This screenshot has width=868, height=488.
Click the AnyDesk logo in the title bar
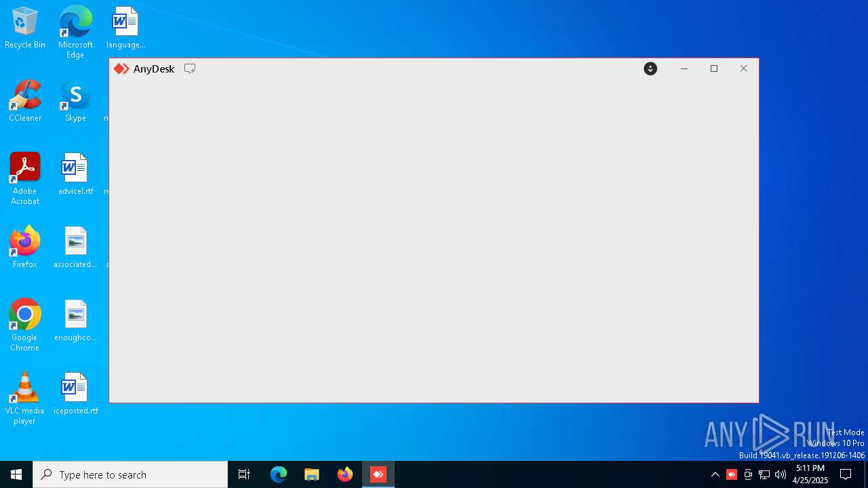[121, 68]
